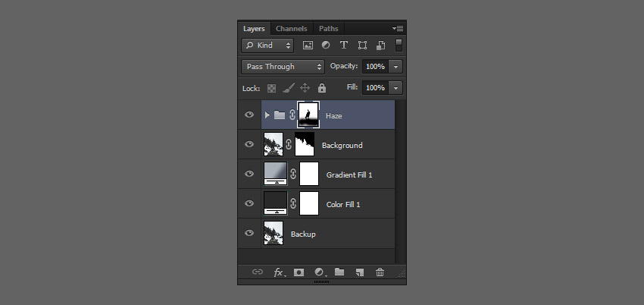This screenshot has height=305, width=644.
Task: Open Fill slider dropdown arrow
Action: (396, 88)
